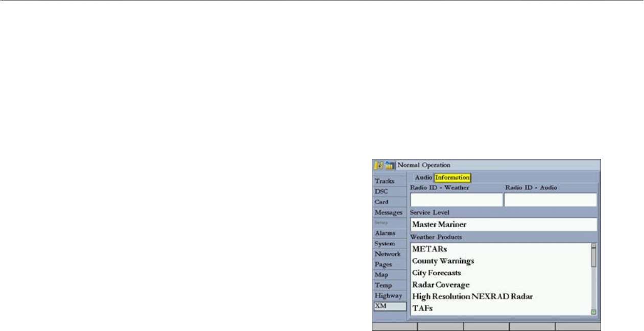Click the scrollbar up arrow
This screenshot has width=644, height=331.
point(593,246)
